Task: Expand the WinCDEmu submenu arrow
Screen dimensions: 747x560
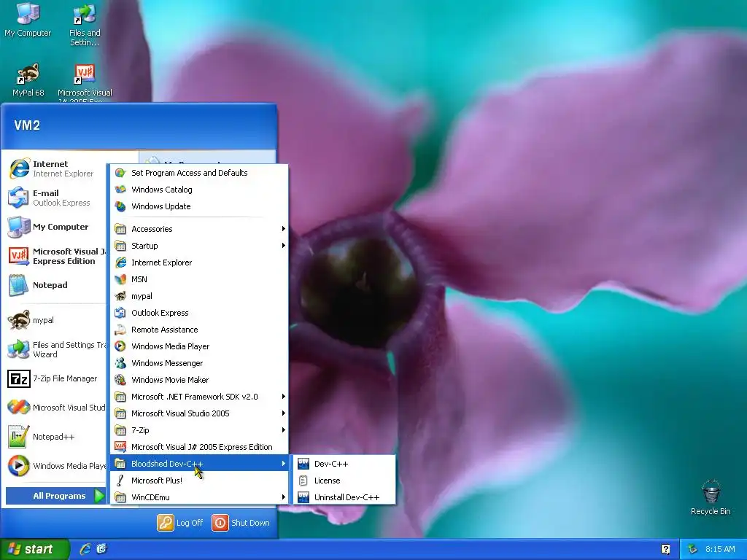Action: [x=284, y=497]
